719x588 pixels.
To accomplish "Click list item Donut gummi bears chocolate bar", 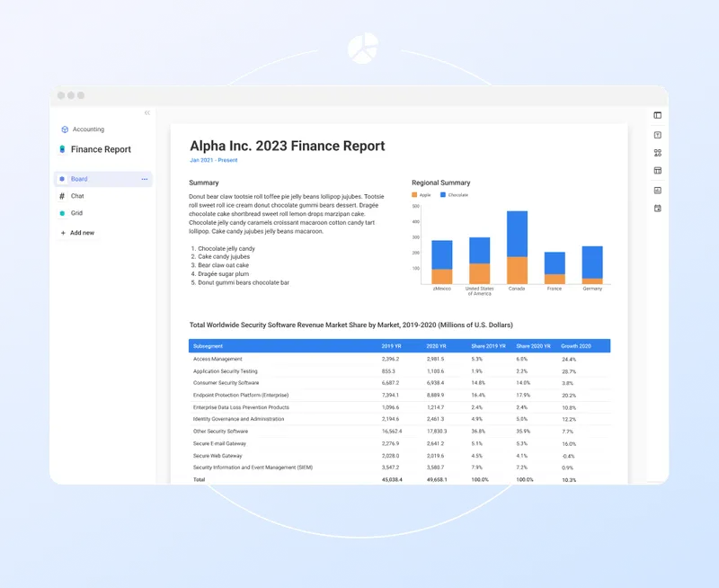I will click(x=244, y=282).
